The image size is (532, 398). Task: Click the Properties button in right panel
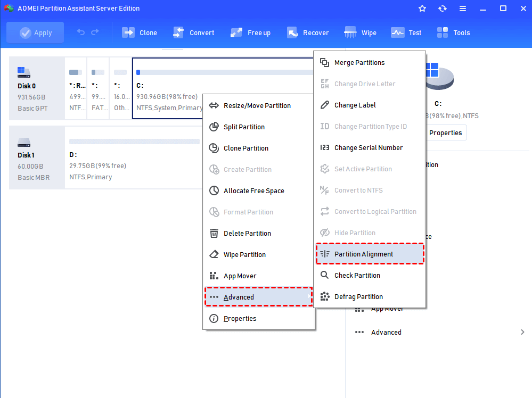point(446,132)
